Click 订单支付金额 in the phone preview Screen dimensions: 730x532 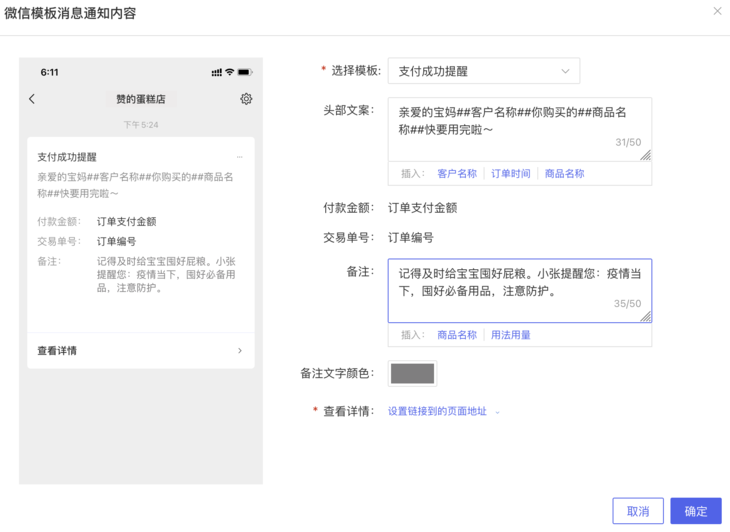pyautogui.click(x=126, y=222)
